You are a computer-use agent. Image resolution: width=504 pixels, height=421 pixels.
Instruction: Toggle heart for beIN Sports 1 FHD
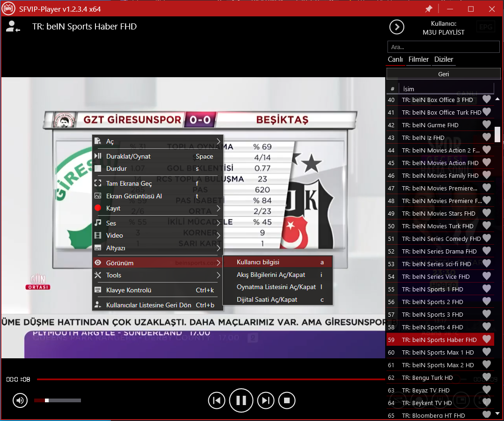point(487,289)
